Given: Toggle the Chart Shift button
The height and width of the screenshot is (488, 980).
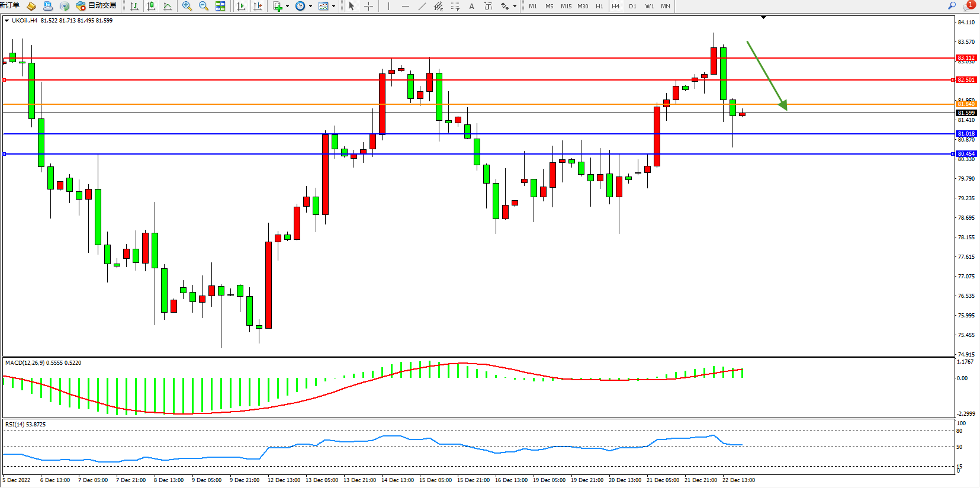Looking at the screenshot, I should tap(258, 6).
